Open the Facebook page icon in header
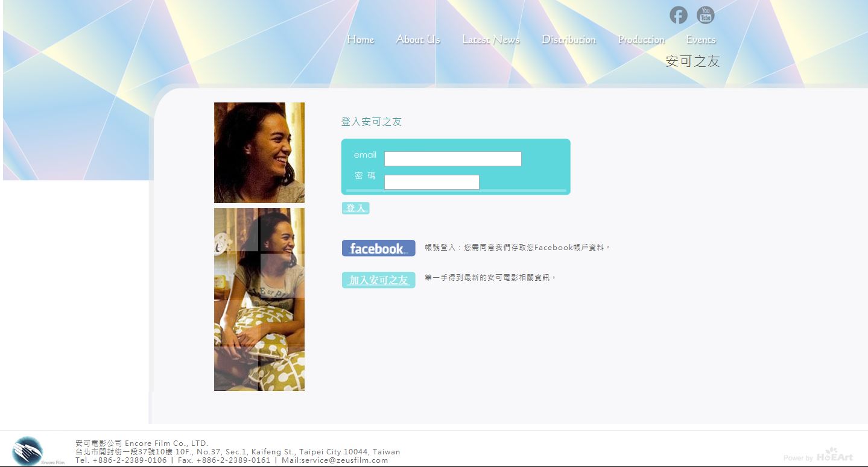Viewport: 868px width, 467px height. tap(678, 15)
